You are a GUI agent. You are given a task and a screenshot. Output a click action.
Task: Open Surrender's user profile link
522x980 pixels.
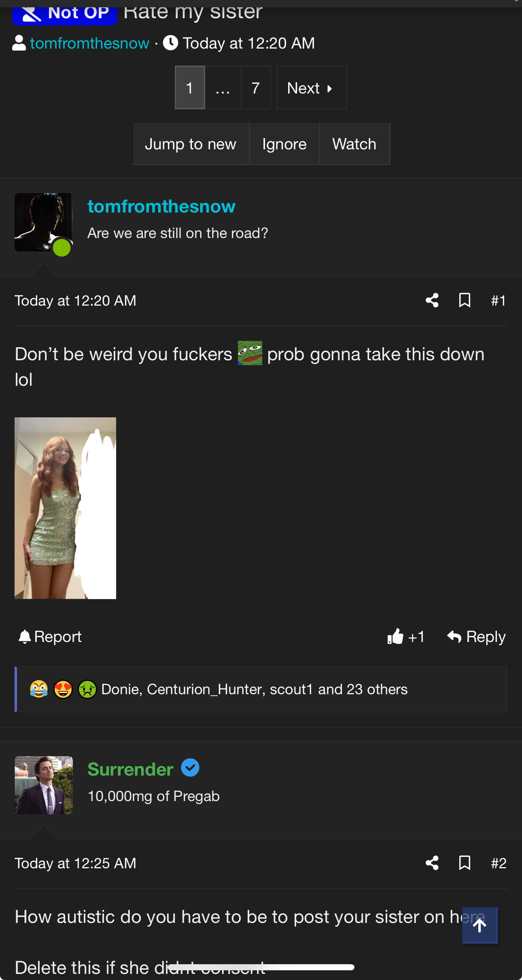click(130, 769)
